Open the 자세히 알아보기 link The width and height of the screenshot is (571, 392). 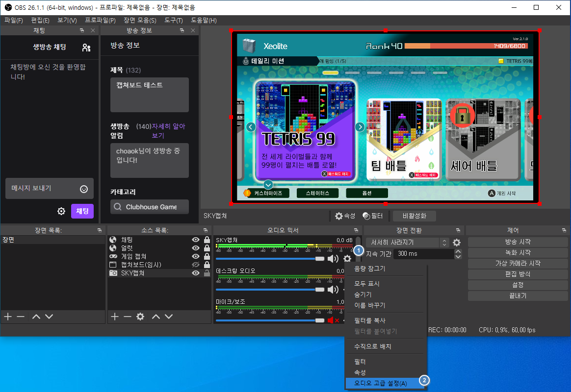(168, 130)
